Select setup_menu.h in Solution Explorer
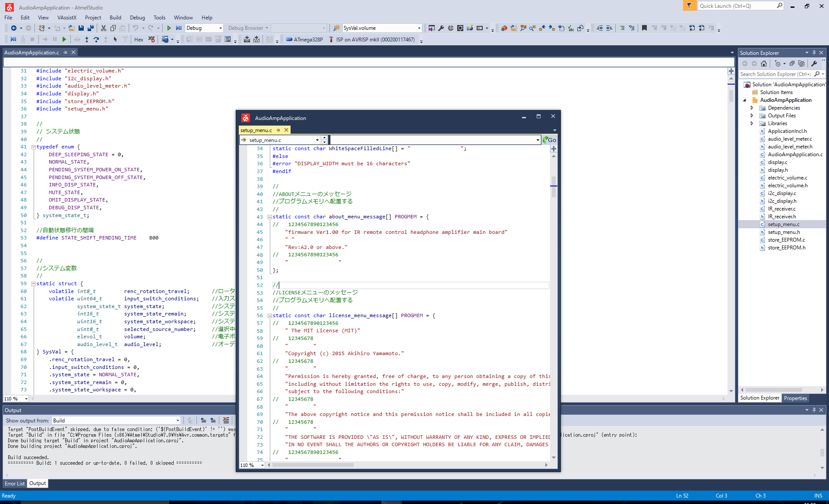Screen dimensions: 829x504 click(x=784, y=232)
